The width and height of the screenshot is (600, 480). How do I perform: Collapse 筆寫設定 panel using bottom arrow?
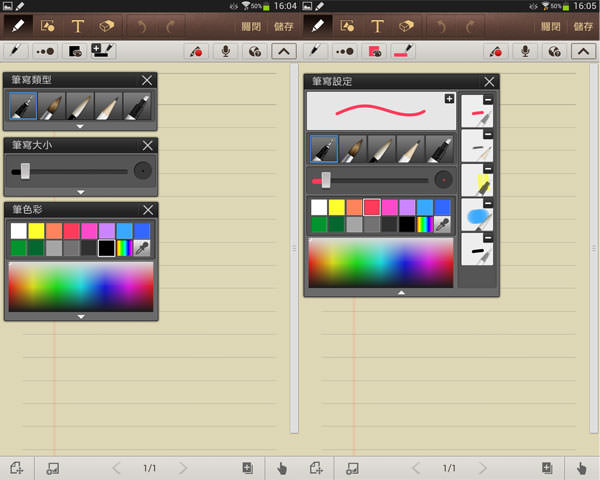tap(401, 293)
